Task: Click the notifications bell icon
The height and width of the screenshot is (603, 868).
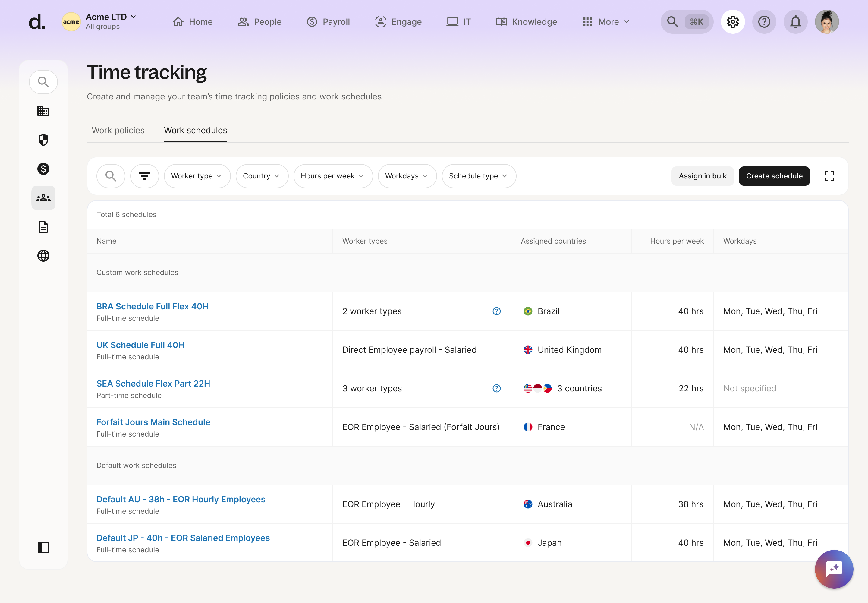Action: point(795,22)
